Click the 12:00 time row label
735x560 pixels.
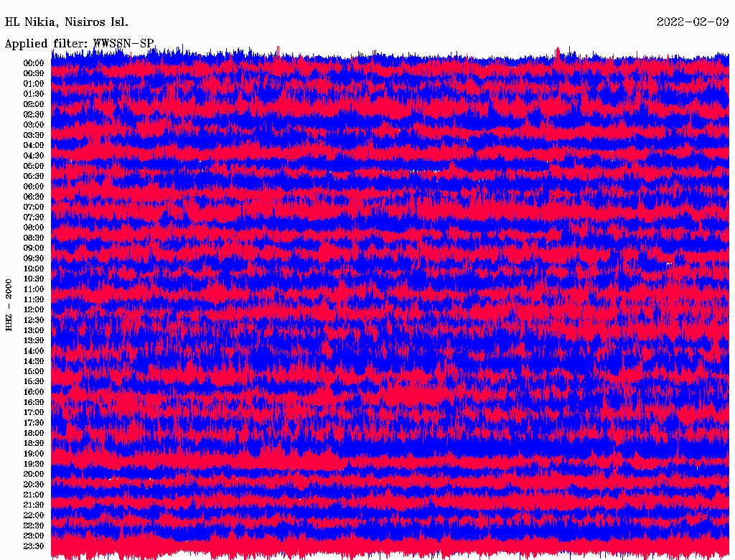click(x=34, y=309)
